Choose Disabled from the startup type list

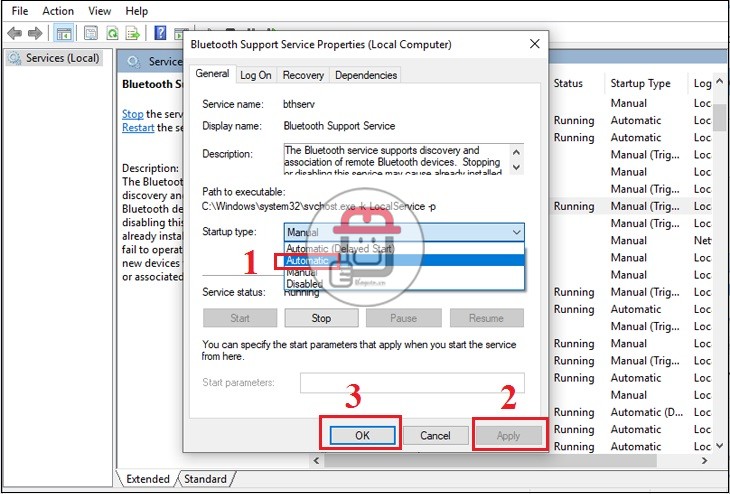coord(404,283)
